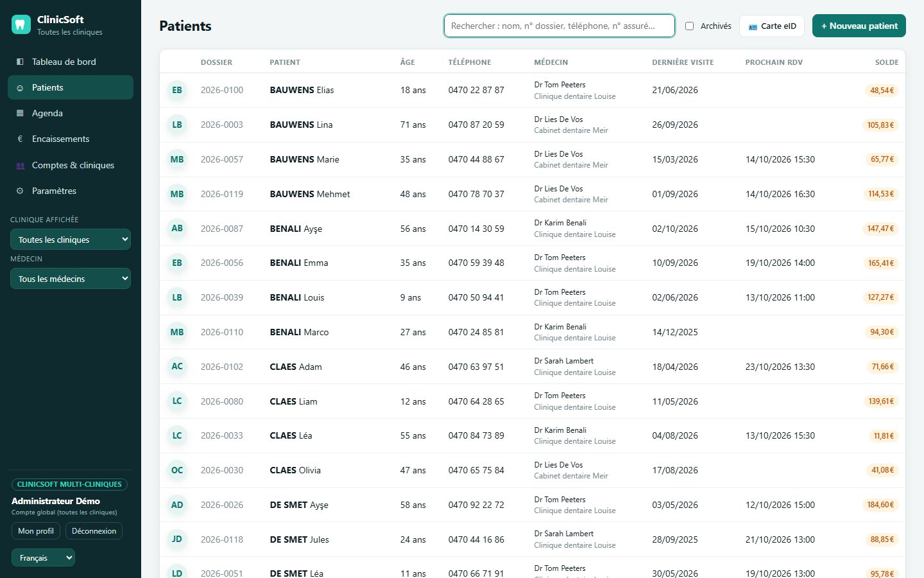
Task: Click the 184,60 € balance badge
Action: coord(881,505)
